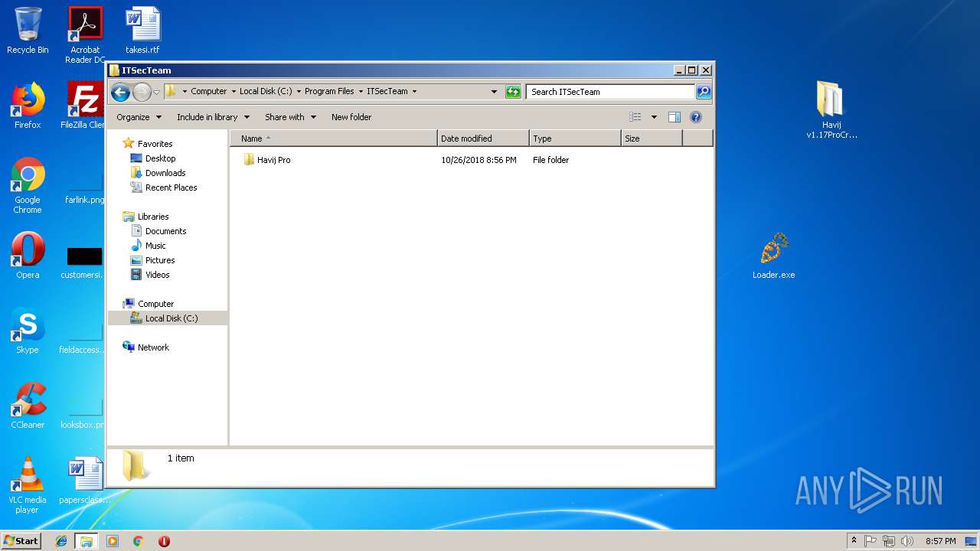Open the volume speaker tray icon
The height and width of the screenshot is (551, 980).
click(x=907, y=541)
